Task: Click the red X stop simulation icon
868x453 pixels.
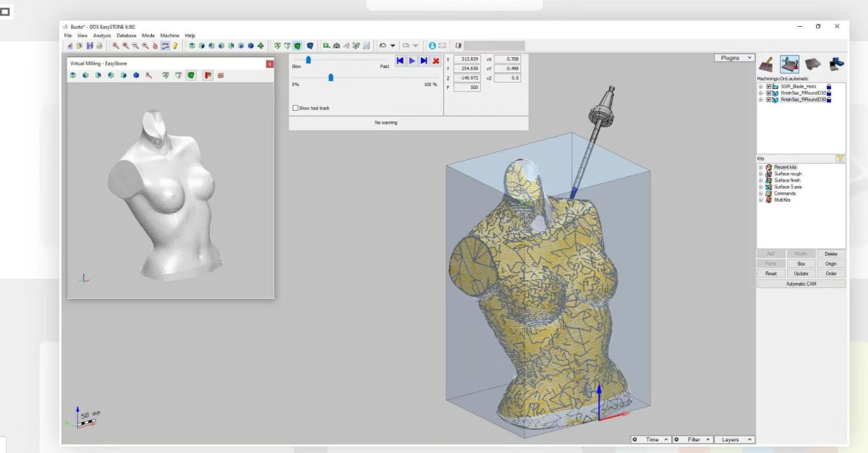Action: pyautogui.click(x=436, y=62)
